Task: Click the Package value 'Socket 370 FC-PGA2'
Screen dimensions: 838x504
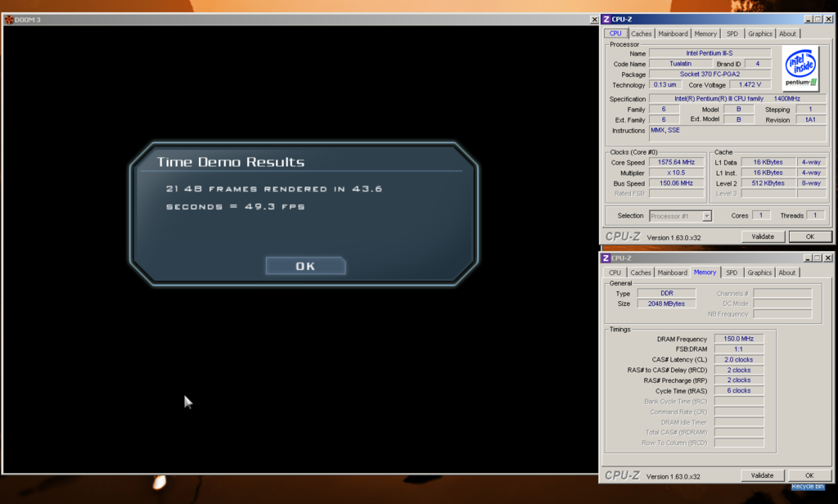Action: [710, 74]
